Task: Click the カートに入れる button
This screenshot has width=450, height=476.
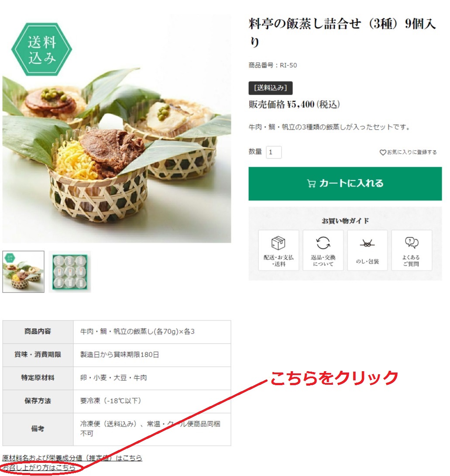Action: pyautogui.click(x=345, y=184)
